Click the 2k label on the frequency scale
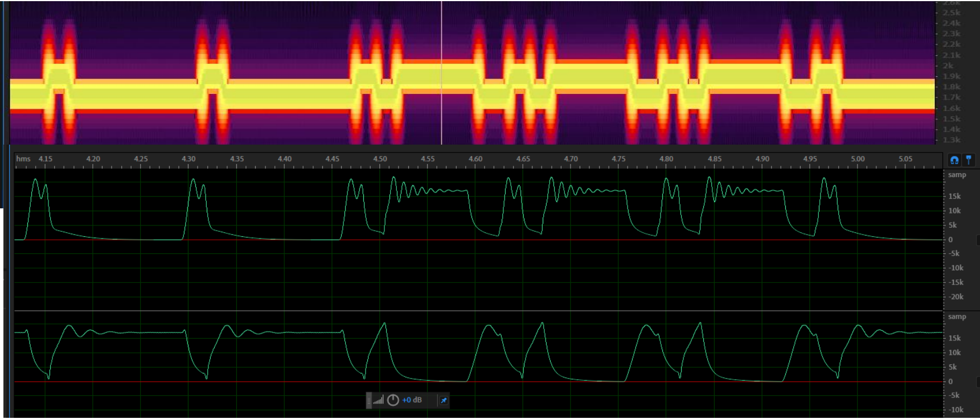Viewport: 980px width, 419px height. tap(948, 65)
